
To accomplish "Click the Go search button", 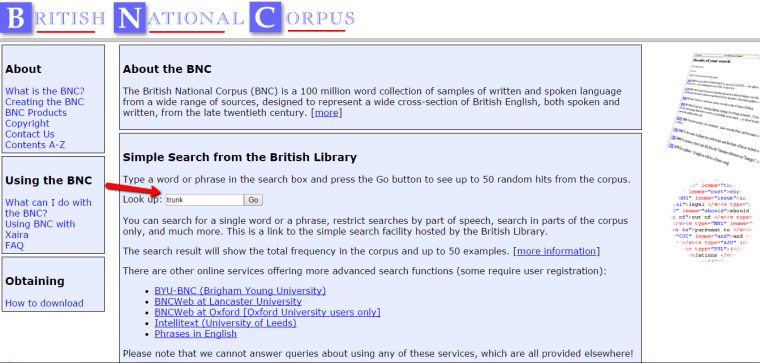I will click(253, 200).
